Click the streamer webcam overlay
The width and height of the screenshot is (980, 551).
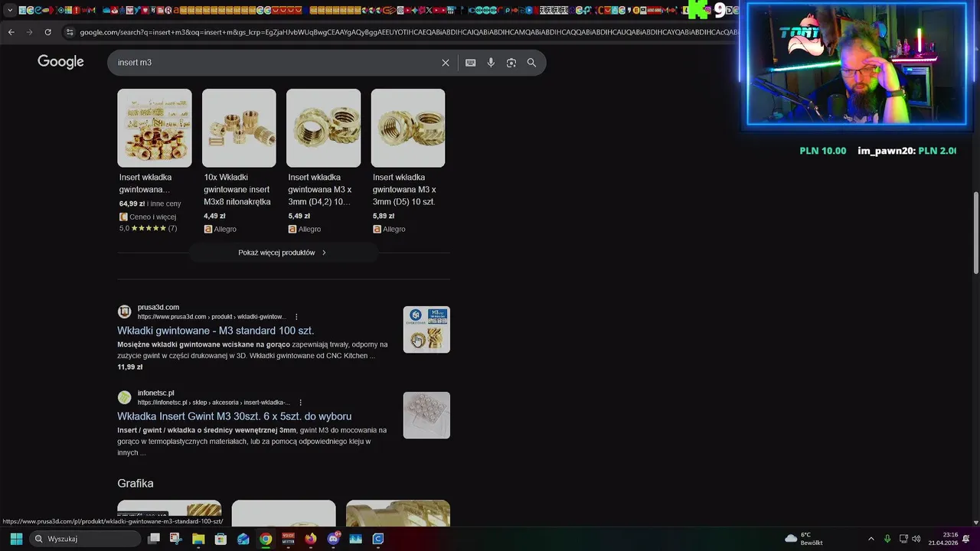tap(856, 64)
